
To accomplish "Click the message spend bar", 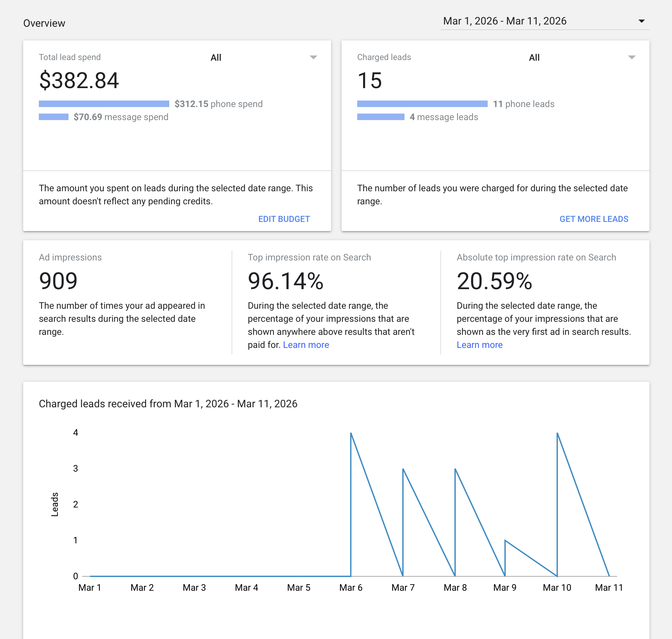I will pos(53,117).
